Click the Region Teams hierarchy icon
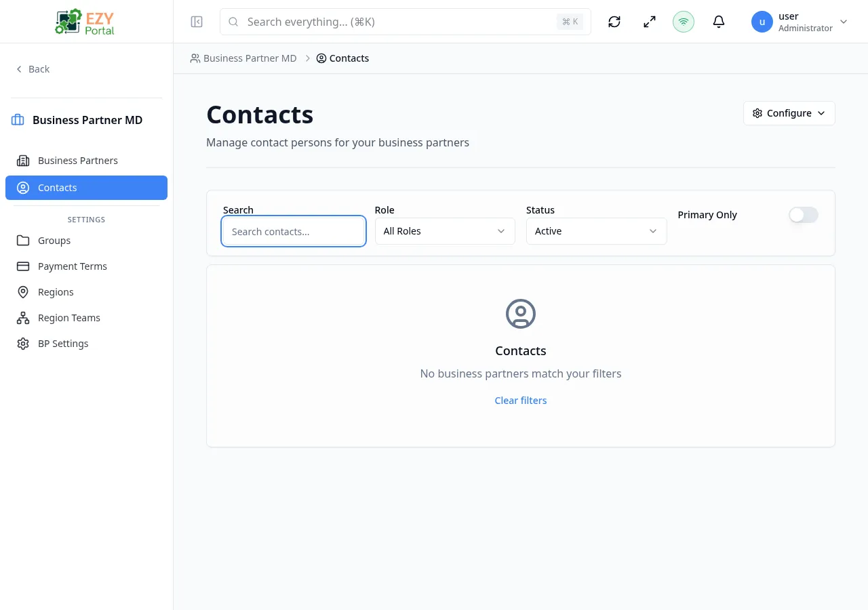868x610 pixels. 23,317
